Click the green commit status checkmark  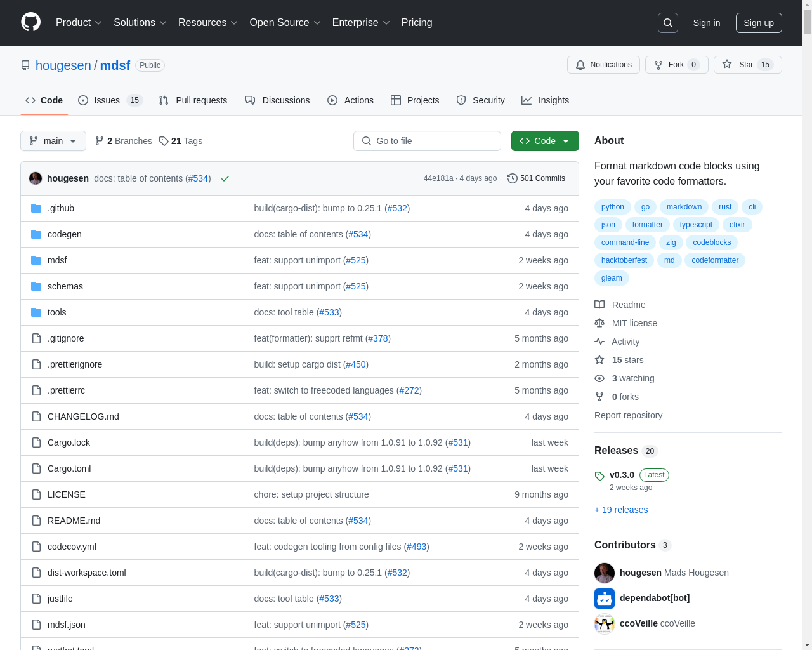[225, 179]
